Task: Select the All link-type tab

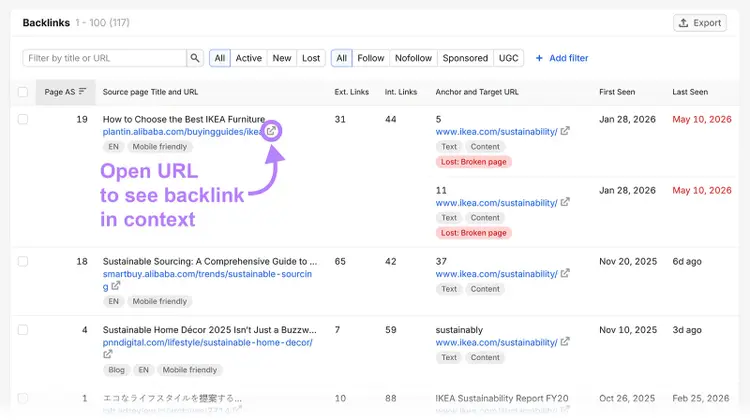Action: pos(342,58)
